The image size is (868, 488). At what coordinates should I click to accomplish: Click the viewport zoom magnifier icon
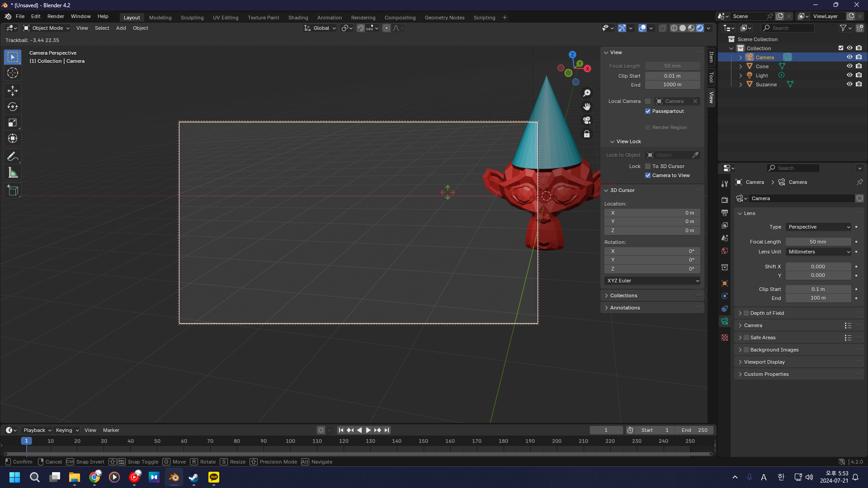pyautogui.click(x=587, y=93)
